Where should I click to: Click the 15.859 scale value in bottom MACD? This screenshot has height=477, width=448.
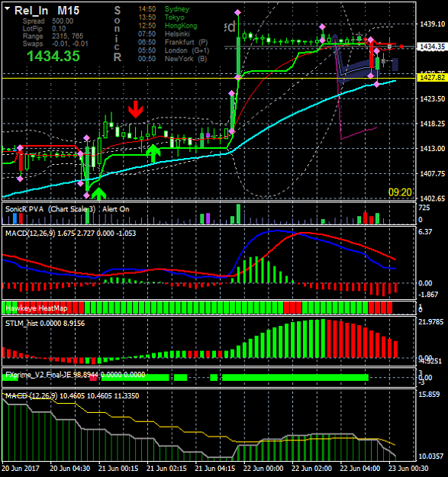(x=429, y=395)
